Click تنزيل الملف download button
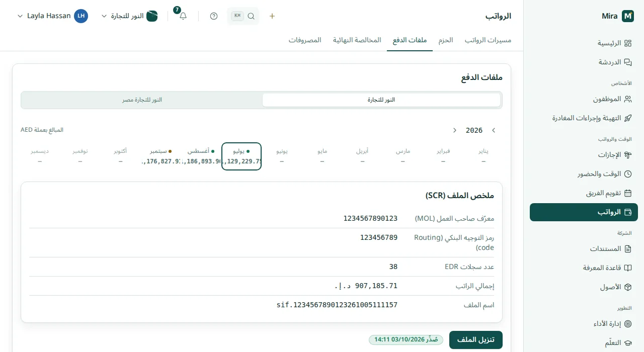Screen dimensions: 644x352 coord(476,340)
